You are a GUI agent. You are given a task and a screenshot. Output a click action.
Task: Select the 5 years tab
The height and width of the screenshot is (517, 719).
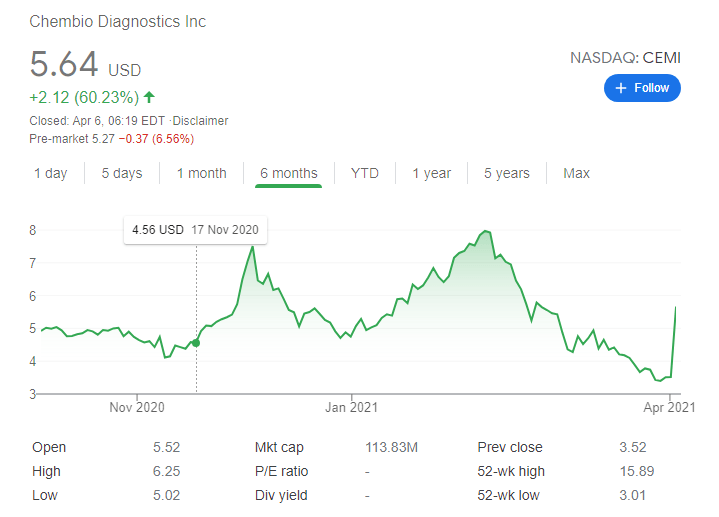click(x=507, y=173)
